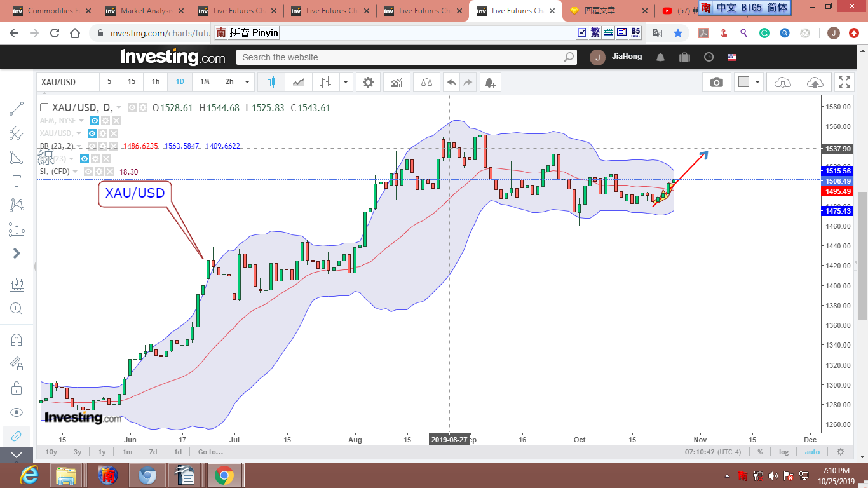
Task: Enter fullscreen chart mode
Action: 844,82
